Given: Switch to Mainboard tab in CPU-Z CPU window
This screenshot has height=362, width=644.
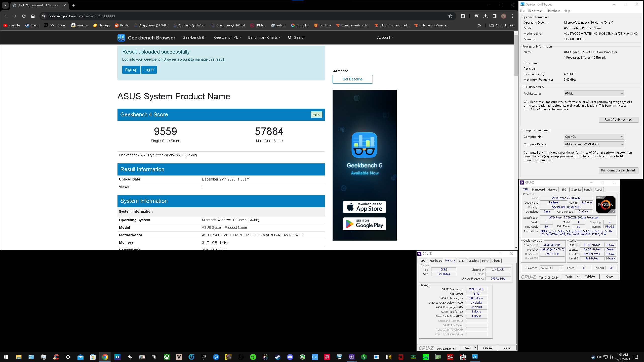Looking at the screenshot, I should pyautogui.click(x=538, y=190).
